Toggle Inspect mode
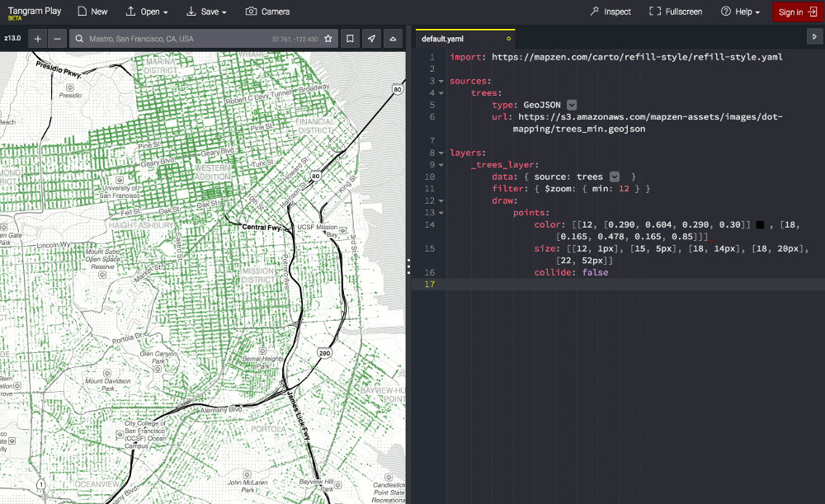Viewport: 825px width, 504px height. 610,12
